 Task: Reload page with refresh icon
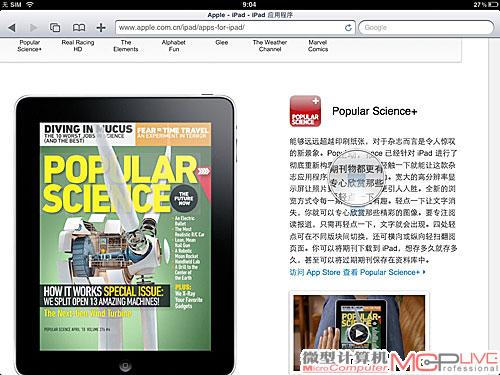(x=348, y=28)
